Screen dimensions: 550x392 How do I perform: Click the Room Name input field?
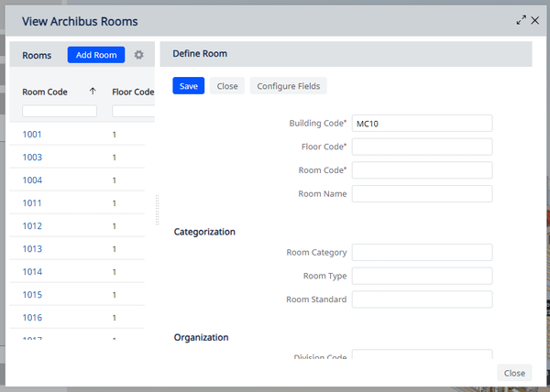tap(422, 194)
